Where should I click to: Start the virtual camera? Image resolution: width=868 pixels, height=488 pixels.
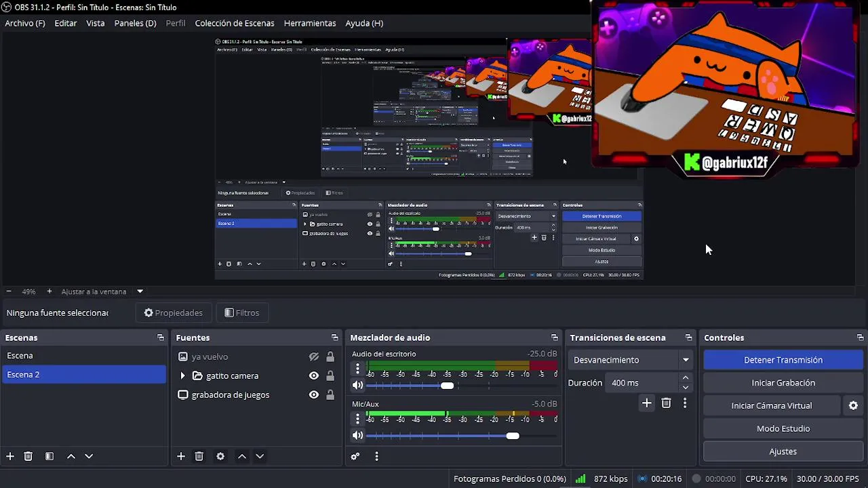[772, 405]
